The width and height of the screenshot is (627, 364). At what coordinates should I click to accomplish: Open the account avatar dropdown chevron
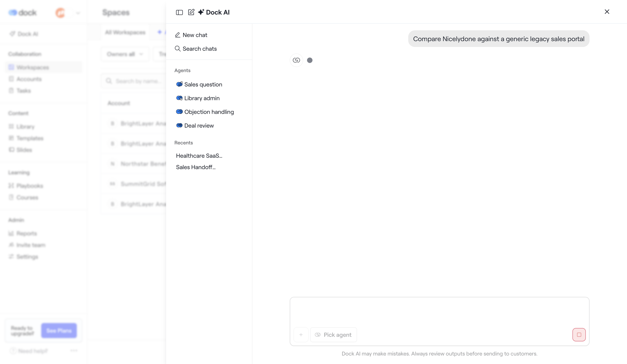[x=78, y=13]
